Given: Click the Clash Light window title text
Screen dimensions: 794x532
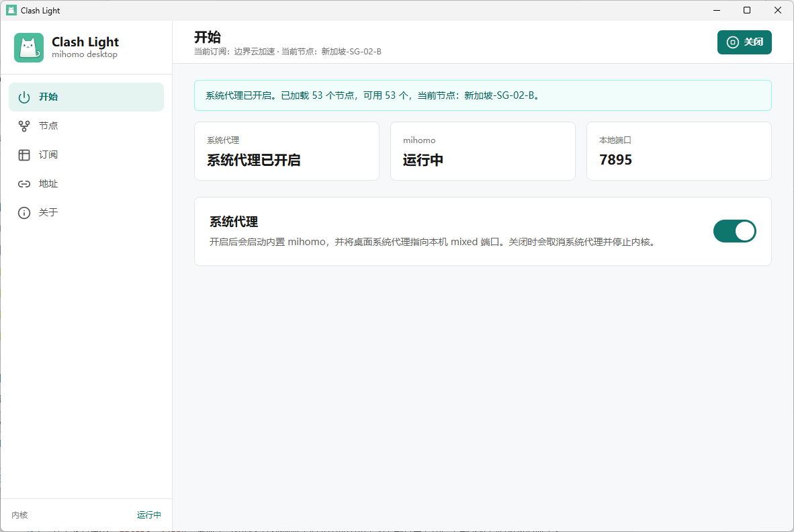Looking at the screenshot, I should 40,11.
